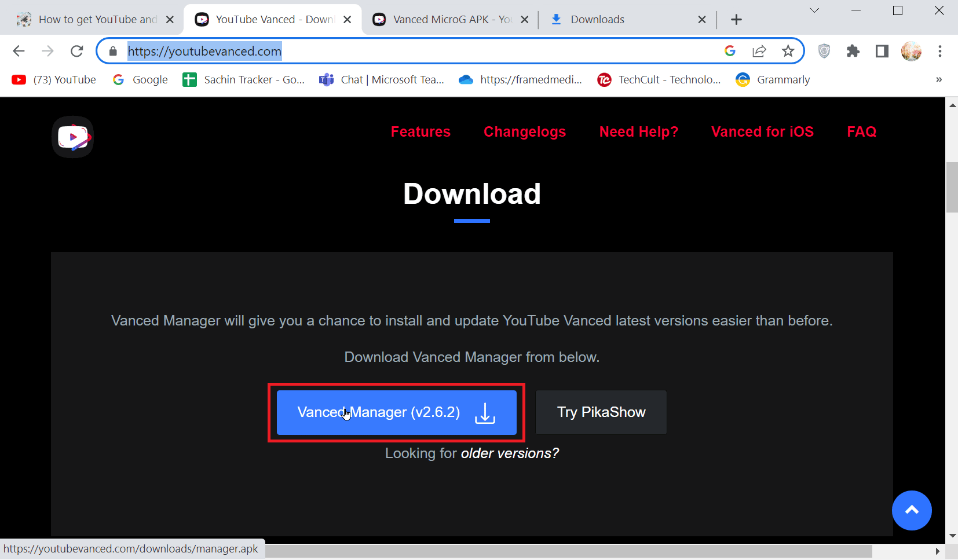The image size is (958, 560).
Task: Open the TechCult bookmark
Action: (659, 79)
